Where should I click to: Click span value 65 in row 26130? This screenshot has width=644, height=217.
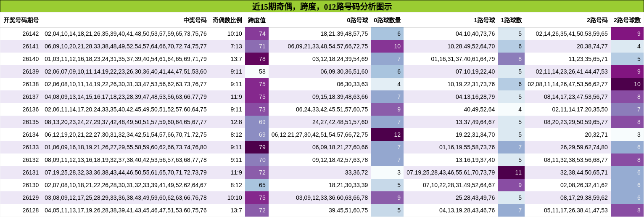point(257,185)
